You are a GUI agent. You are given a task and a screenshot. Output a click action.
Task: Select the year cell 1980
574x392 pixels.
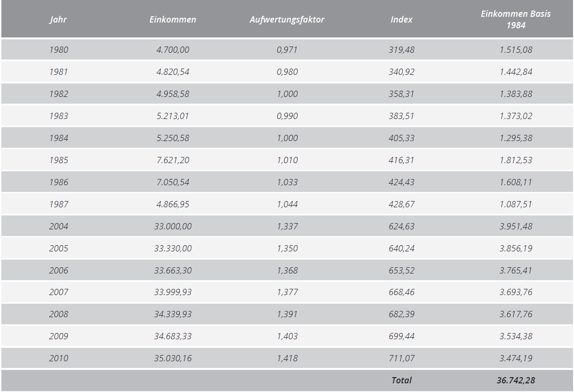pyautogui.click(x=59, y=50)
